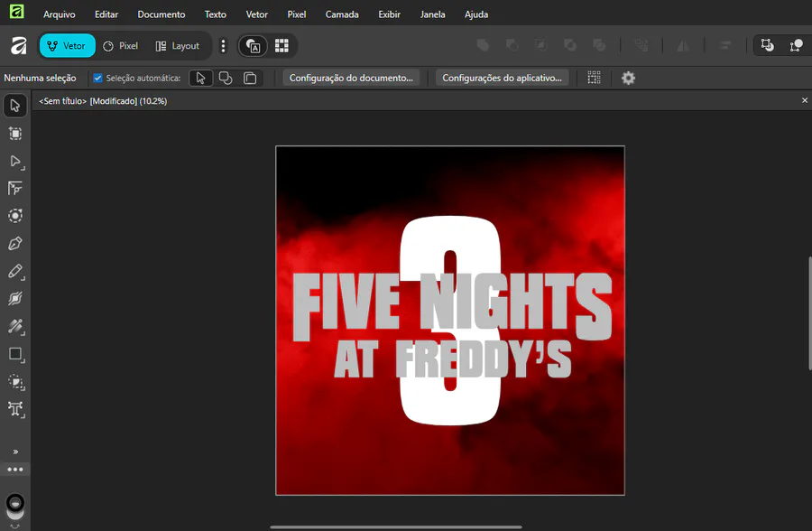Click the vertical scrollbar beside the canvas

[x=808, y=312]
